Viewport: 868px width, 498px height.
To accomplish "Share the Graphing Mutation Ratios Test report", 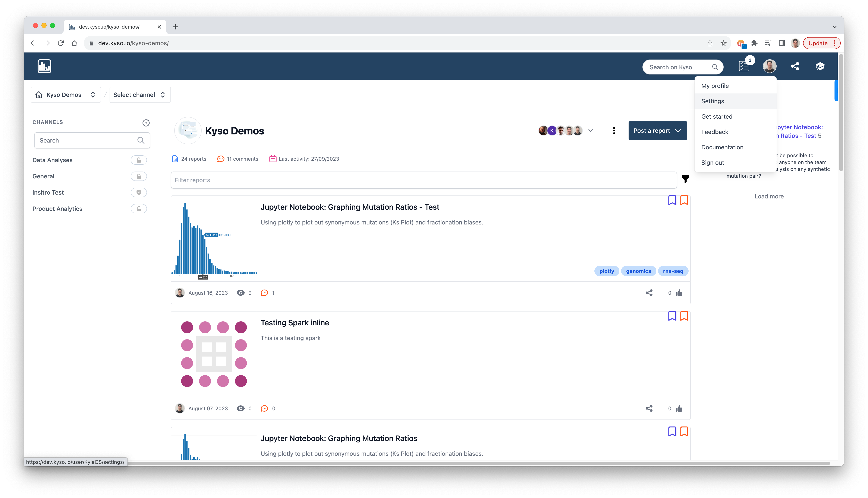I will pos(649,293).
